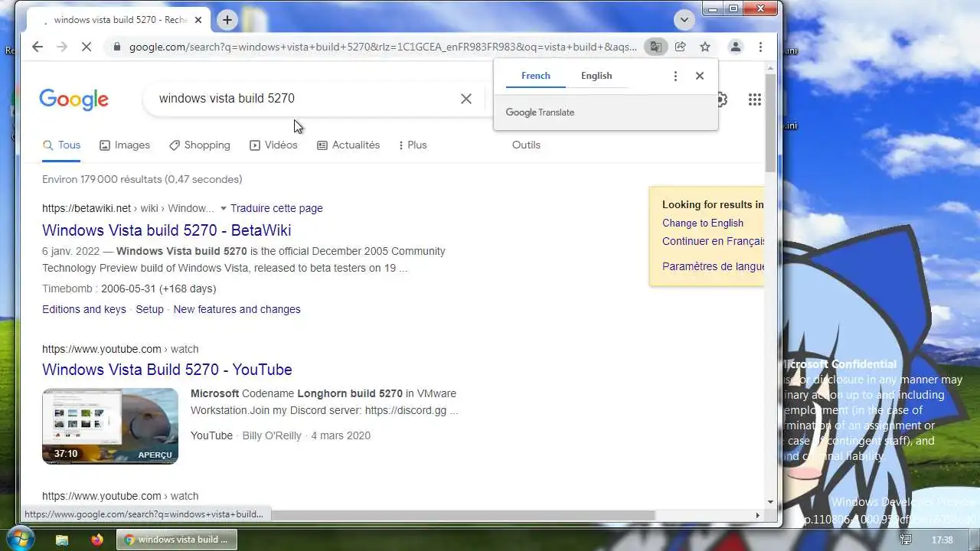Click the horizontal scrollbar right arrow
The width and height of the screenshot is (980, 551).
(758, 515)
